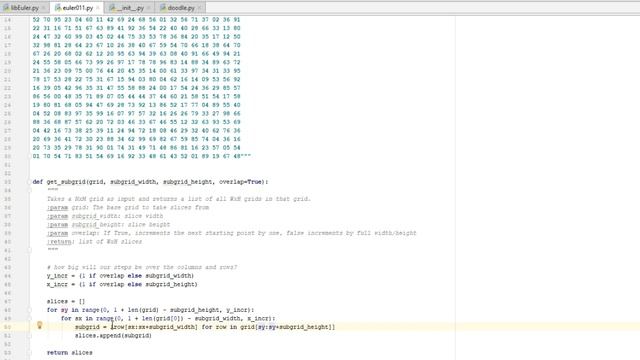Screen dimensions: 640x360
Task: Click the Python file icon on __init__.py tab
Action: (x=112, y=8)
